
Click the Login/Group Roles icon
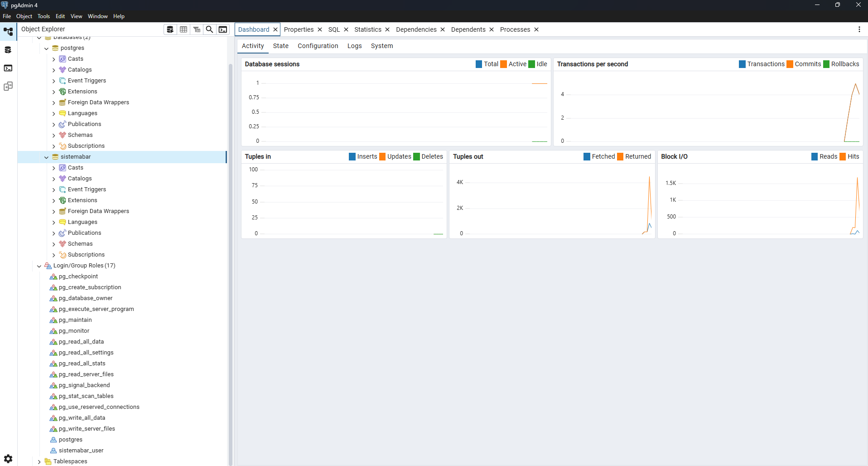tap(48, 266)
